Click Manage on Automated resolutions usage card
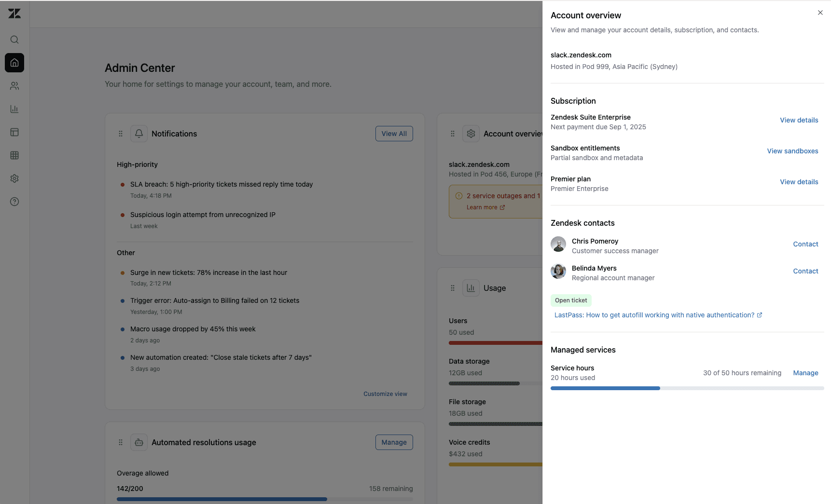 tap(394, 442)
